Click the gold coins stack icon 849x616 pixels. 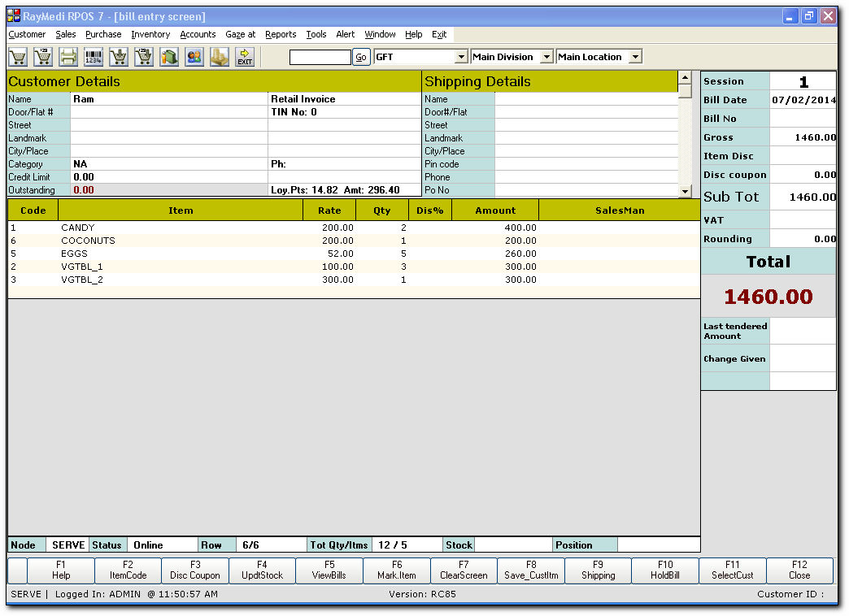pos(220,57)
